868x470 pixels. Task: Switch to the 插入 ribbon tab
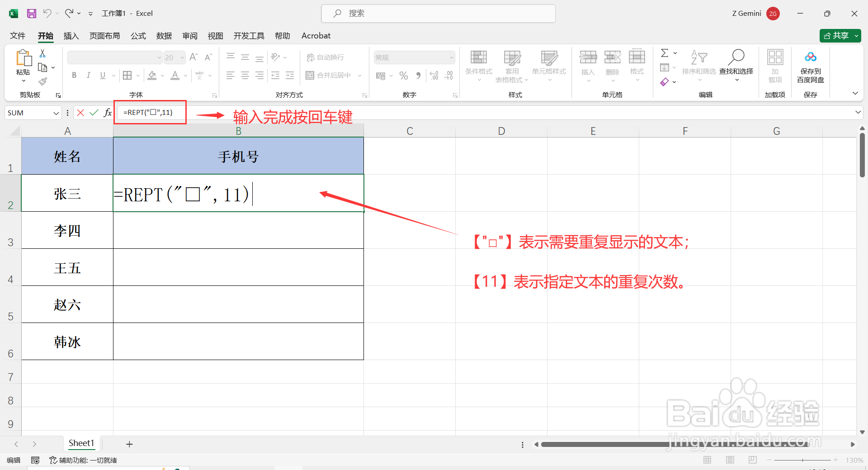[71, 36]
